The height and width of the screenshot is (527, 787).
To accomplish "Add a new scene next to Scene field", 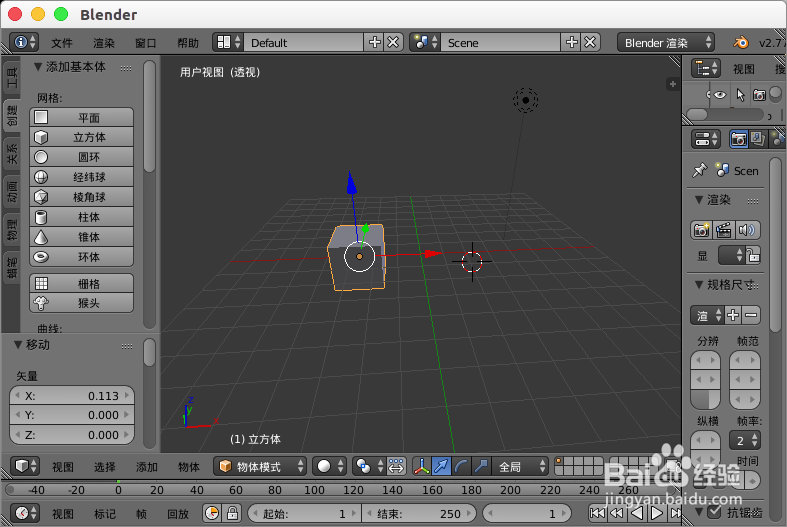I will (572, 42).
